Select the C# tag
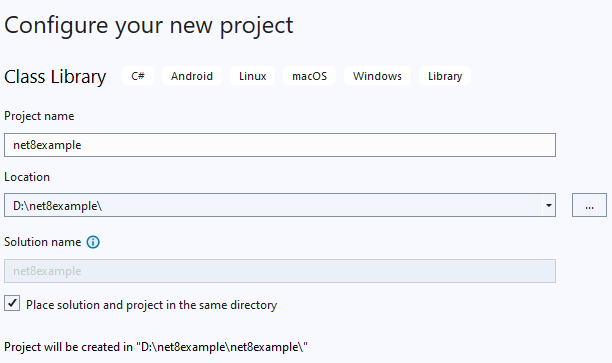This screenshot has width=612, height=363. tap(138, 76)
